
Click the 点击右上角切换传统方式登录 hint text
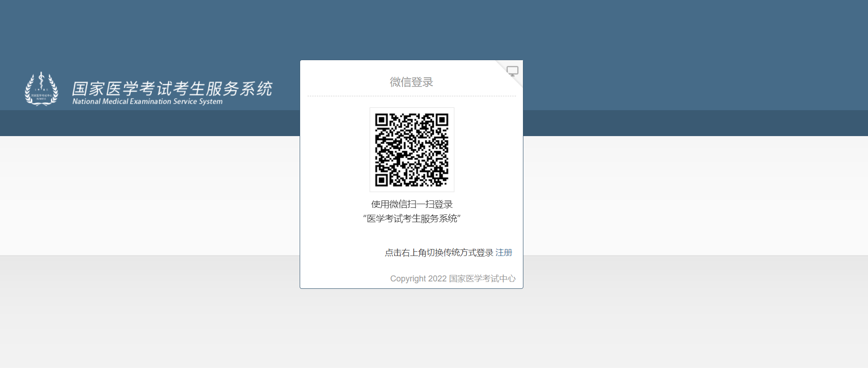click(x=439, y=253)
